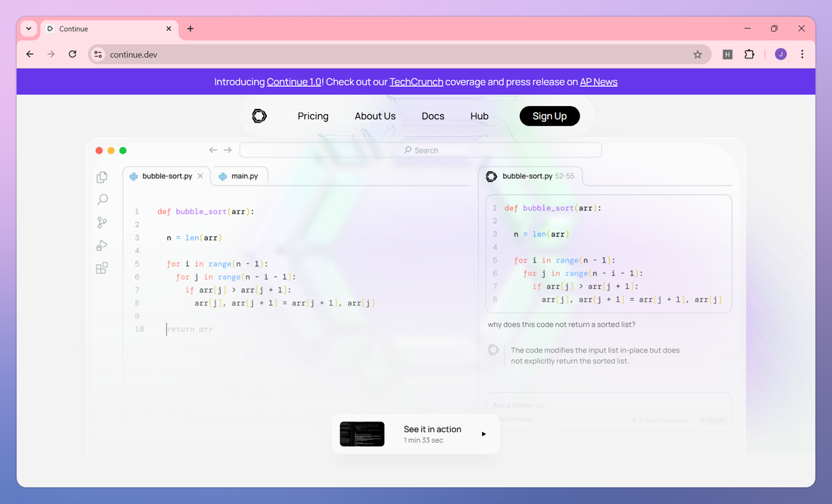Open the Run and Debug icon in the sidebar
The height and width of the screenshot is (504, 832).
[x=102, y=245]
